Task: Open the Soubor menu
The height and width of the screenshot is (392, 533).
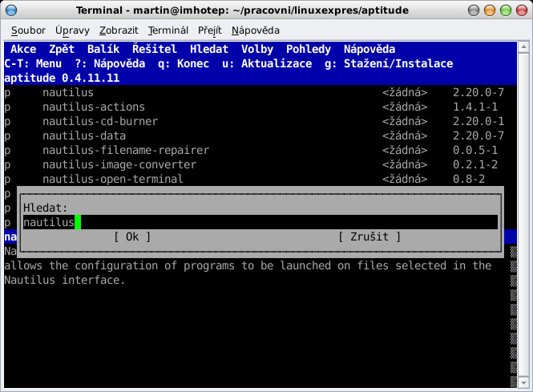Action: [x=28, y=30]
